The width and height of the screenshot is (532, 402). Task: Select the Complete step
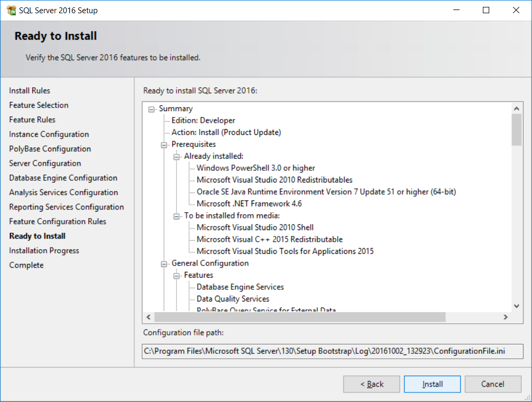point(26,266)
